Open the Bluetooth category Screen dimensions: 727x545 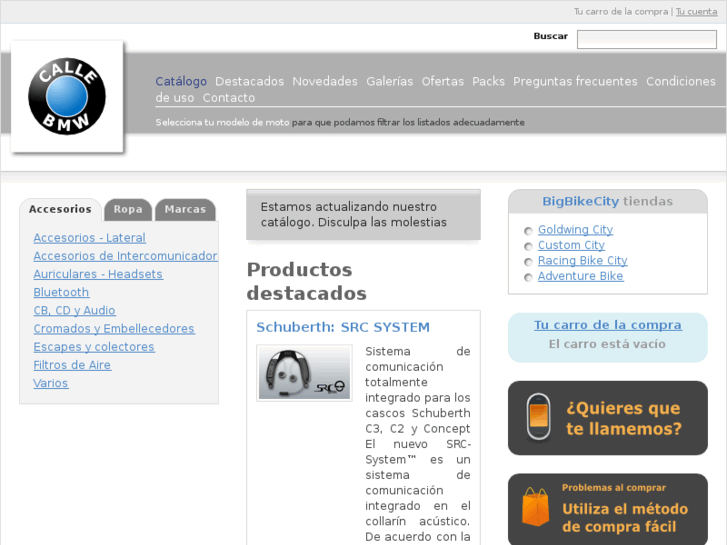[61, 292]
